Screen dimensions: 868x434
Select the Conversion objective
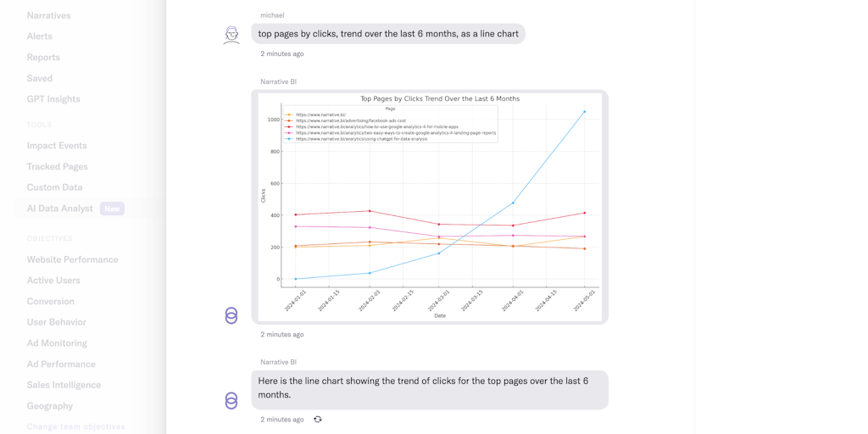(50, 301)
